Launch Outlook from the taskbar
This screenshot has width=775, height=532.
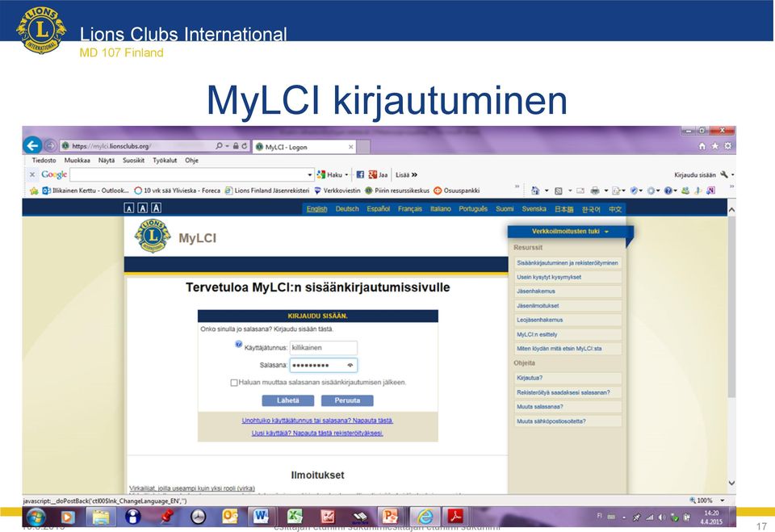click(x=230, y=517)
